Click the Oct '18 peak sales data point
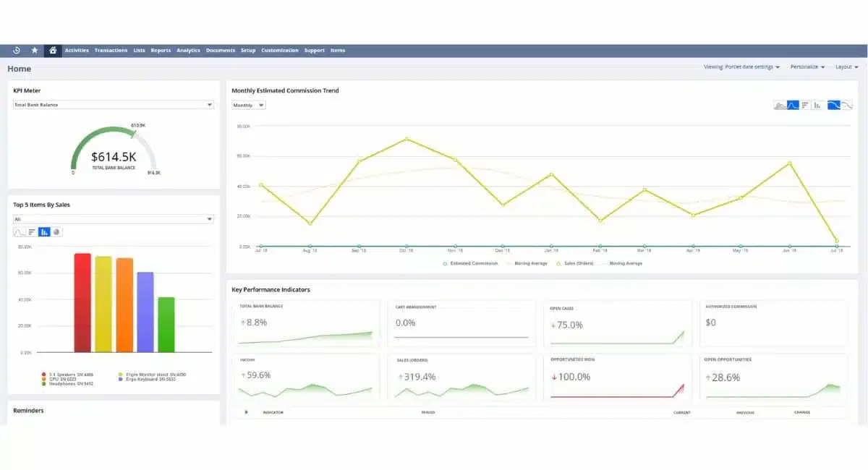This screenshot has height=470, width=868. (407, 139)
